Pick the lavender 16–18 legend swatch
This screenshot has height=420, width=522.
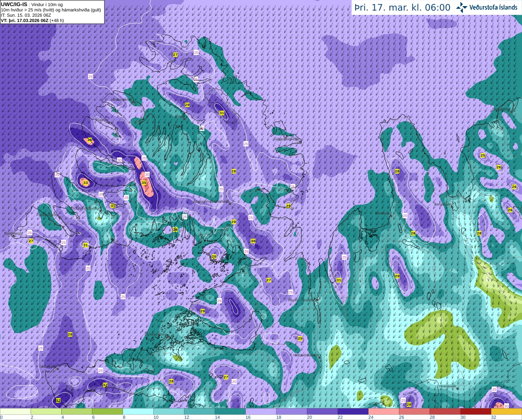tap(261, 411)
